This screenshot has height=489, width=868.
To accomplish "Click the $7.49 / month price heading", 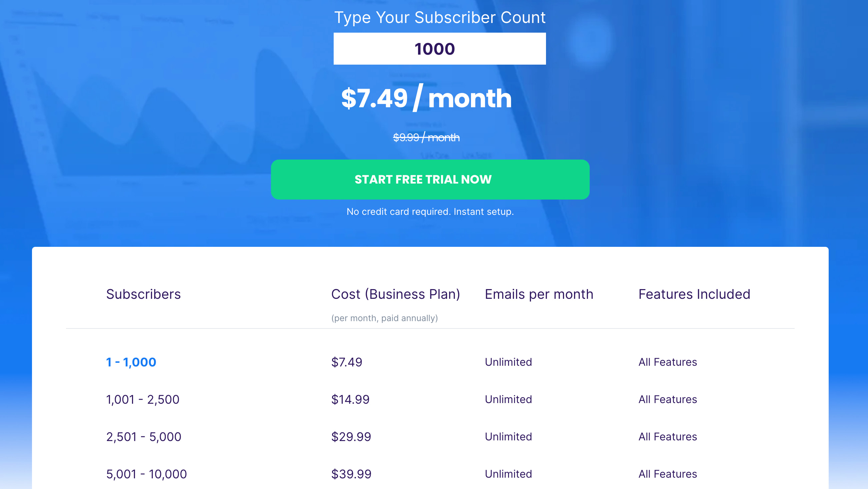I will tap(427, 98).
